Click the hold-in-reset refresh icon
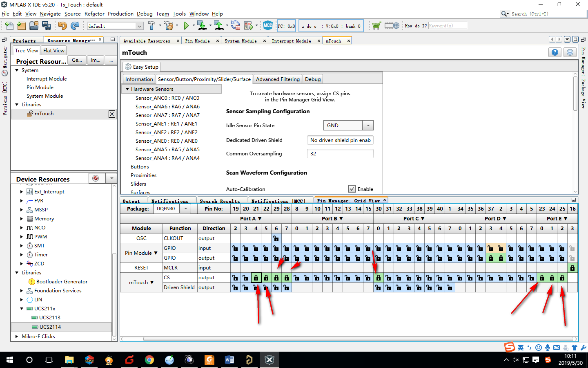The image size is (588, 368). [x=235, y=25]
